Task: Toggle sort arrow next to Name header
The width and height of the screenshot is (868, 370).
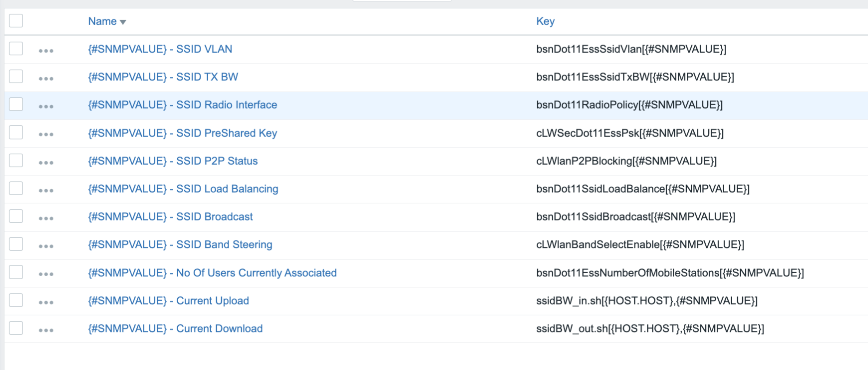Action: (x=123, y=22)
